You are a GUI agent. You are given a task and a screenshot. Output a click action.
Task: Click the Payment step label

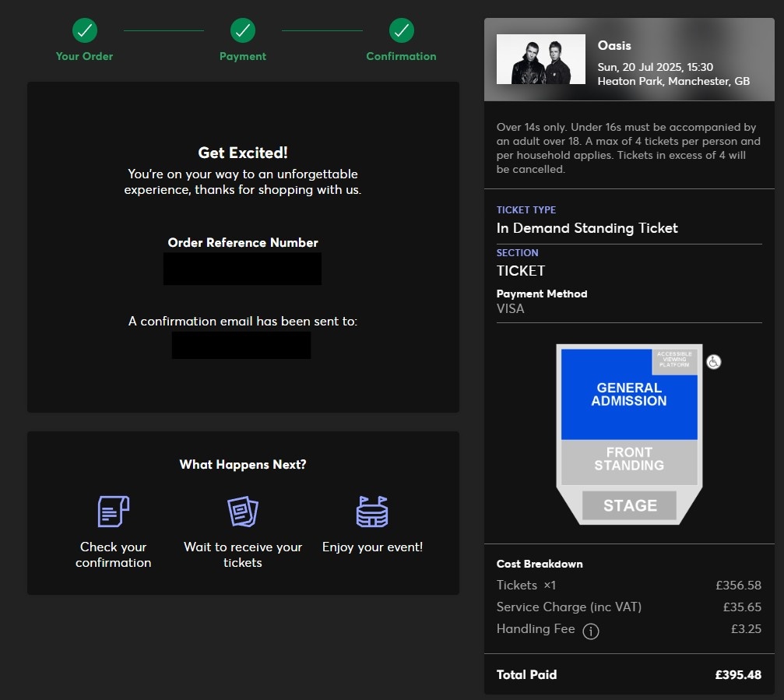(242, 56)
